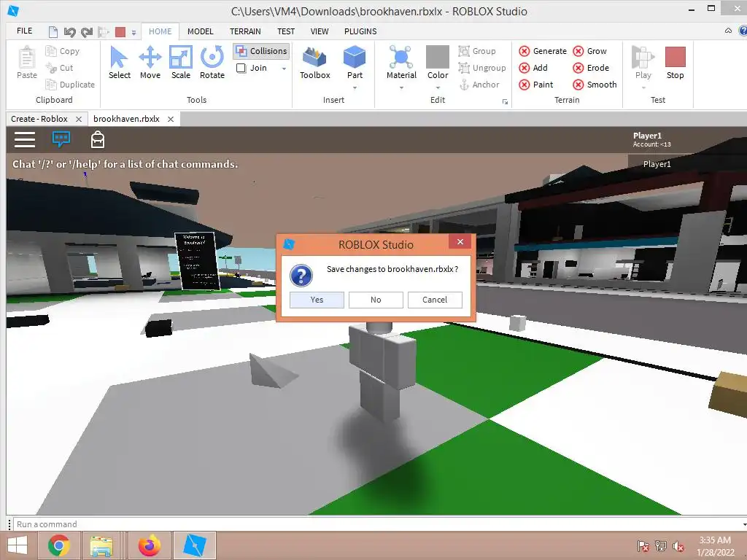The image size is (747, 560).
Task: Check the Join checkbox
Action: coord(241,68)
